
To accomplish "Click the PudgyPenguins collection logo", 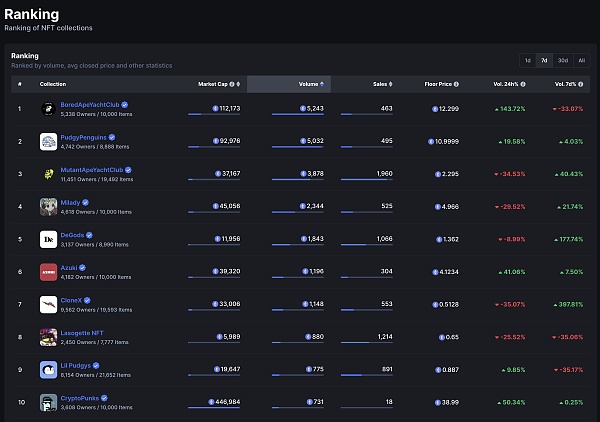I will [48, 142].
